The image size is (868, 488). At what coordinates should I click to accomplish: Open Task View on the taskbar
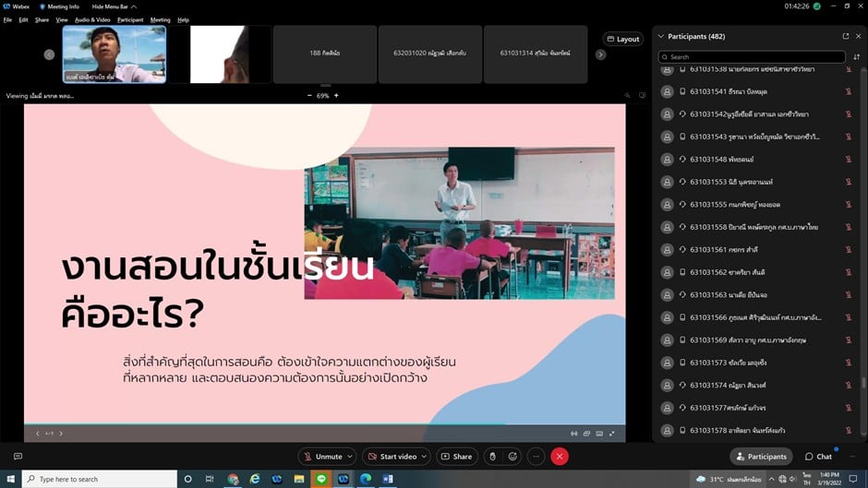210,479
